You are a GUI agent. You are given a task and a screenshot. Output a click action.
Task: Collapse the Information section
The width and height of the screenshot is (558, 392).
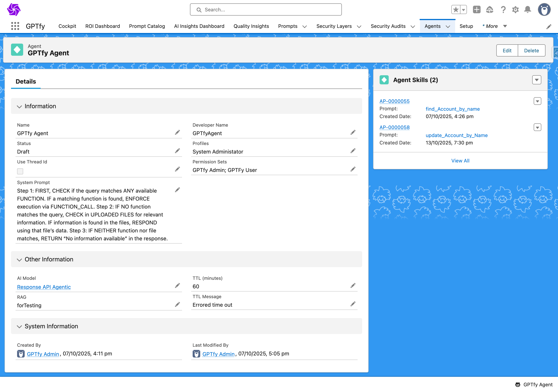19,107
